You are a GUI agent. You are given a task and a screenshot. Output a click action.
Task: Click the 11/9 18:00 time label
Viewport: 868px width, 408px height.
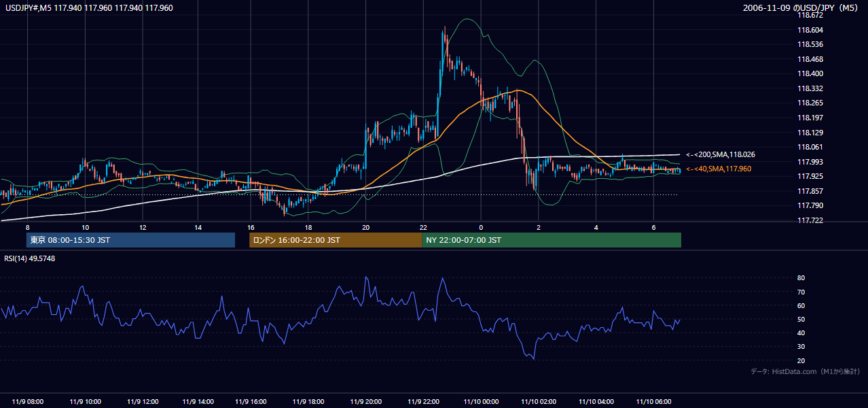pos(309,401)
